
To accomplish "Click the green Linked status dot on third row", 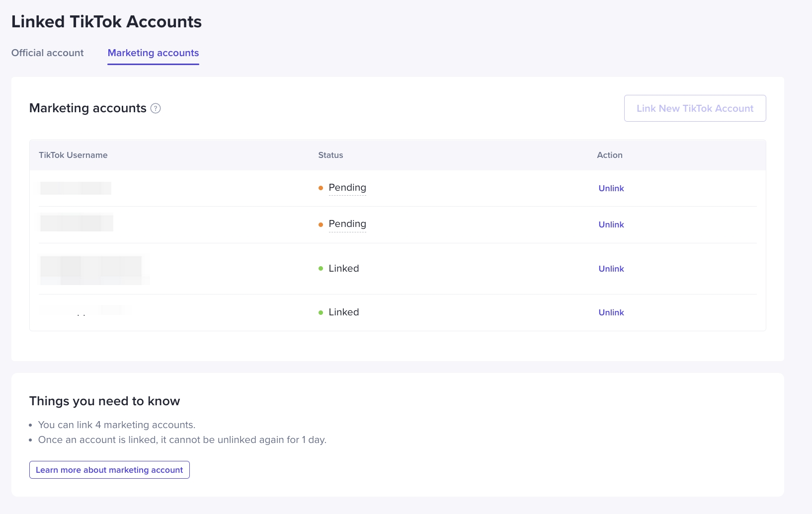I will pos(321,269).
